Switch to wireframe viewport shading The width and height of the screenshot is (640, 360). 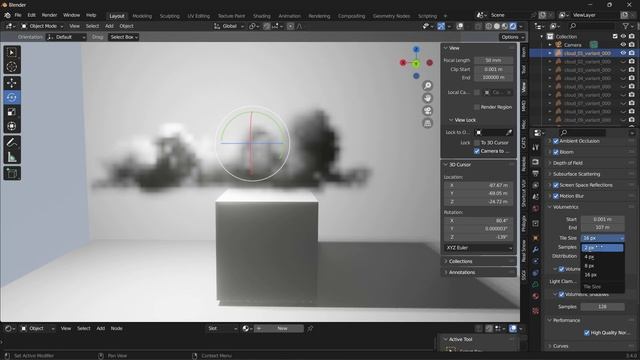pyautogui.click(x=489, y=26)
